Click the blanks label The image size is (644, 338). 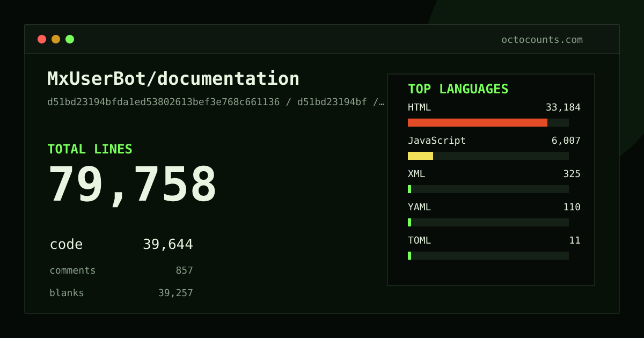coord(67,293)
